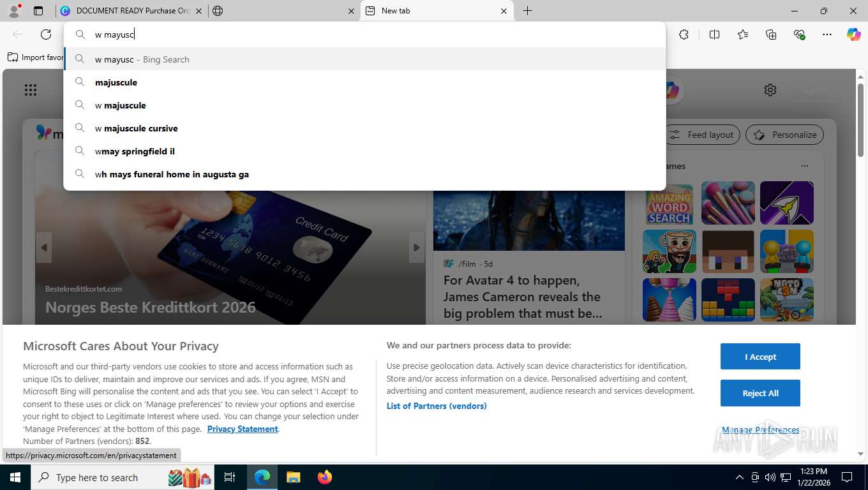Select 'wh mays funeral home in augusta ga'
Screen dimensions: 868x490
(365, 174)
